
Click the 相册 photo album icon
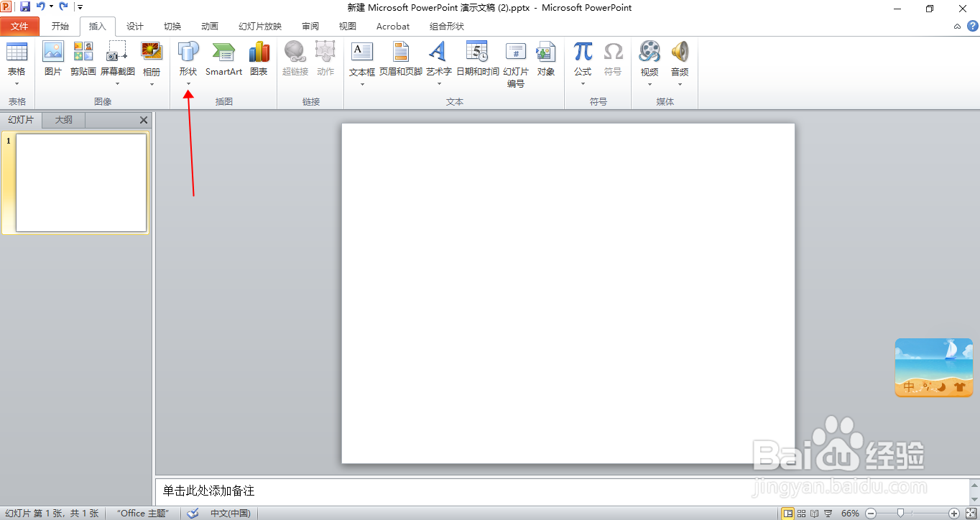(x=152, y=52)
